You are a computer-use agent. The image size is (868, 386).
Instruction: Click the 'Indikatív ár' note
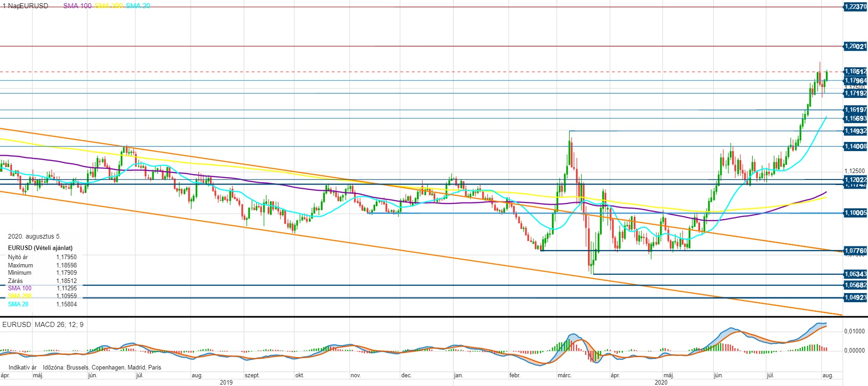click(22, 367)
